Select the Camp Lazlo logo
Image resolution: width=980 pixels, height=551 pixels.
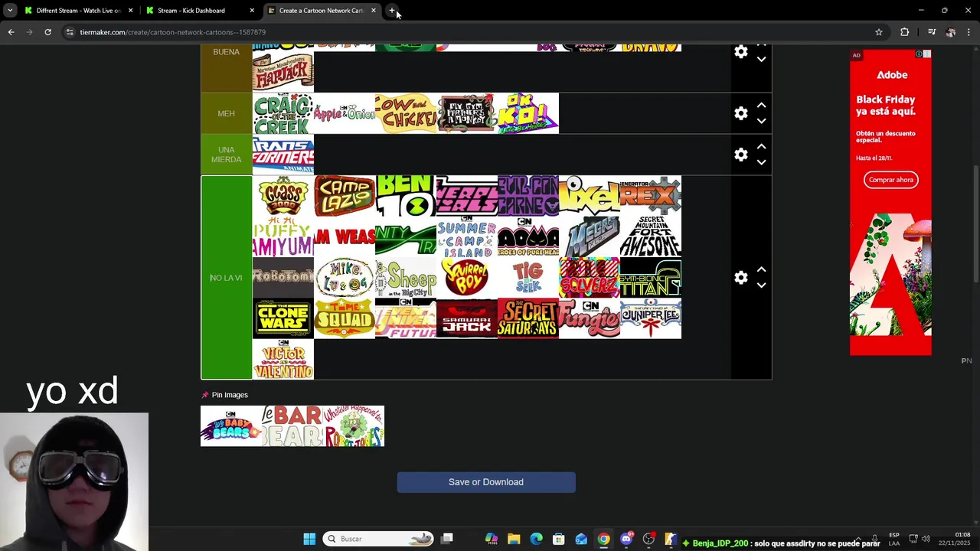(x=345, y=196)
